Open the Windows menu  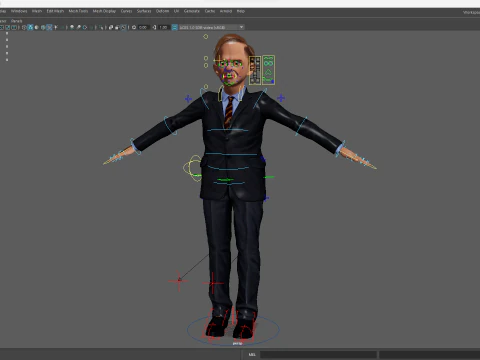(x=19, y=11)
